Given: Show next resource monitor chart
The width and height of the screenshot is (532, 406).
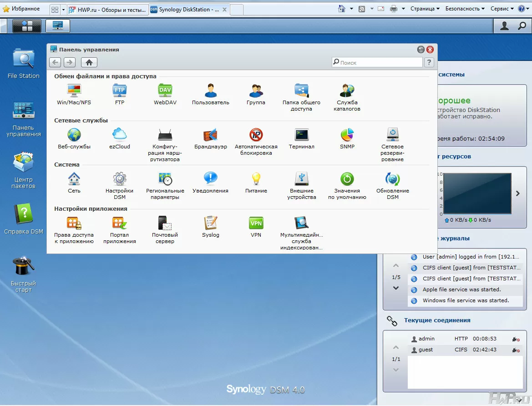Looking at the screenshot, I should (518, 193).
